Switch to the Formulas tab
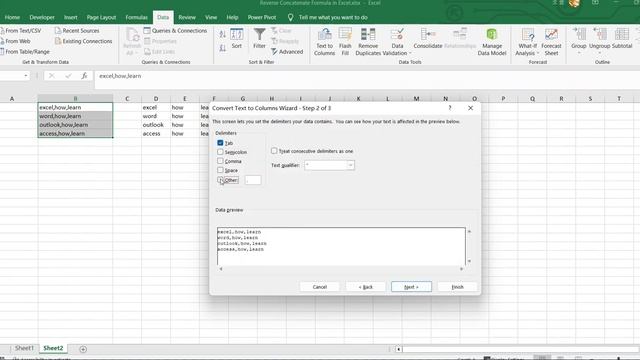This screenshot has height=360, width=640. point(136,18)
